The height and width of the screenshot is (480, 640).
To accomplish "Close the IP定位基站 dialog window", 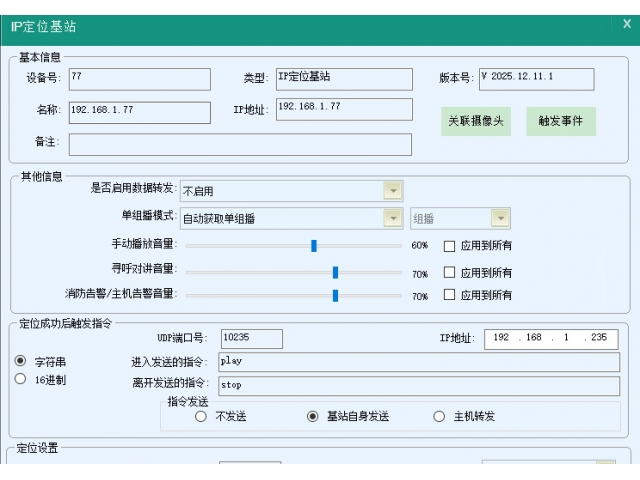I will 626,23.
